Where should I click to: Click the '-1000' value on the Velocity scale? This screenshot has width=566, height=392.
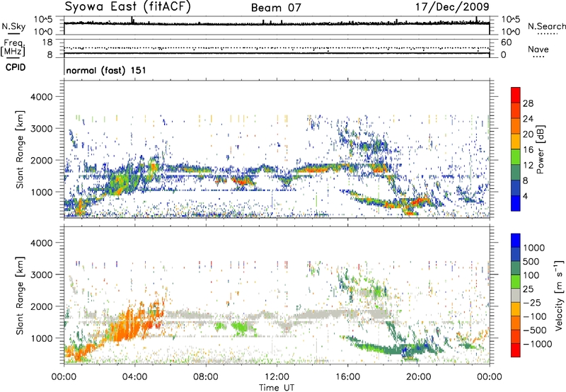click(x=538, y=344)
